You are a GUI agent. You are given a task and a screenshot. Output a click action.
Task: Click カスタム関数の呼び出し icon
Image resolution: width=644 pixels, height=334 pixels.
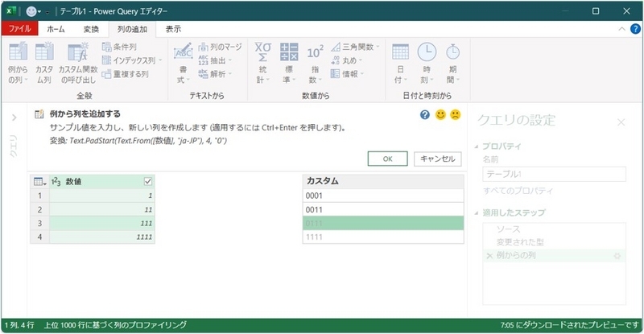pos(77,52)
